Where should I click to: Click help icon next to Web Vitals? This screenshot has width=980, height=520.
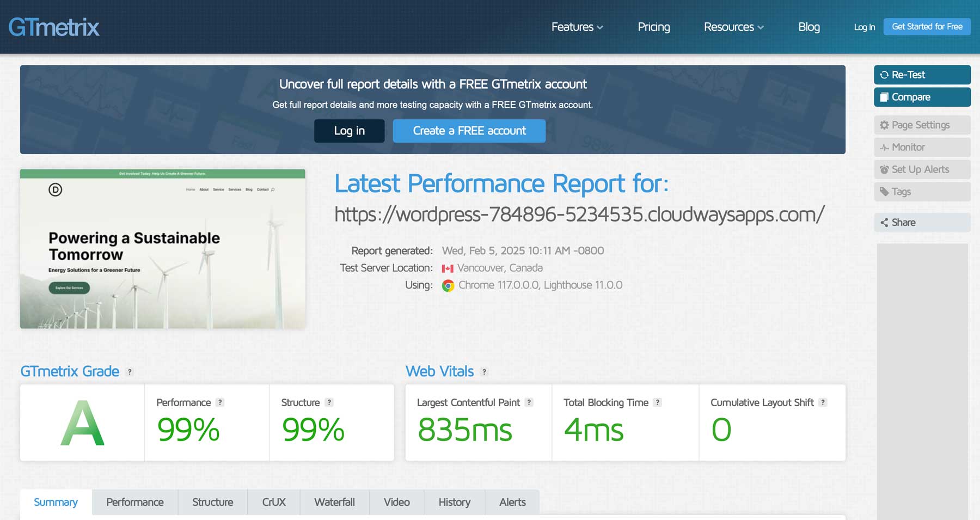(x=484, y=372)
